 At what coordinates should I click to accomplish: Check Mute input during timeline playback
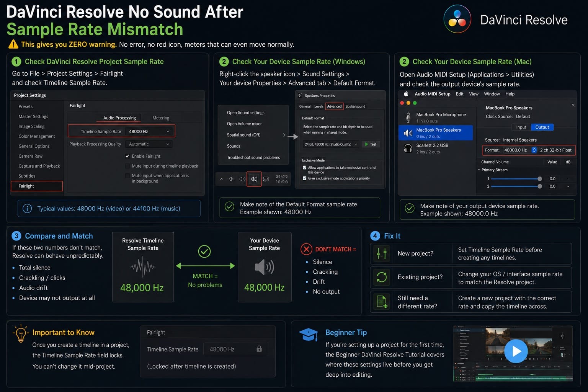click(x=127, y=166)
